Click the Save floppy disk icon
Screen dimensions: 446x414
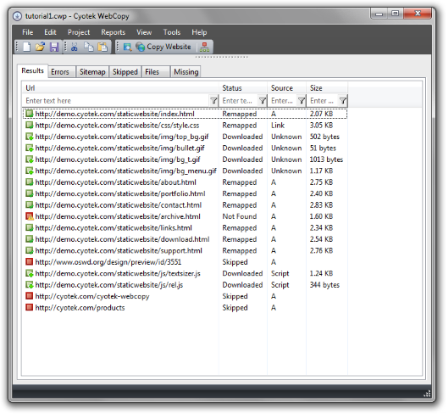coord(54,47)
